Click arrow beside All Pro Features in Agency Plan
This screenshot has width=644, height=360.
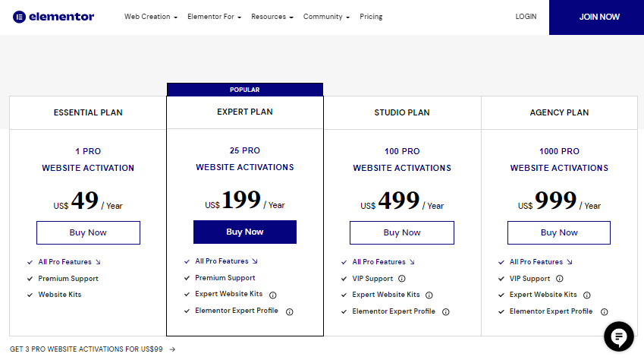569,262
